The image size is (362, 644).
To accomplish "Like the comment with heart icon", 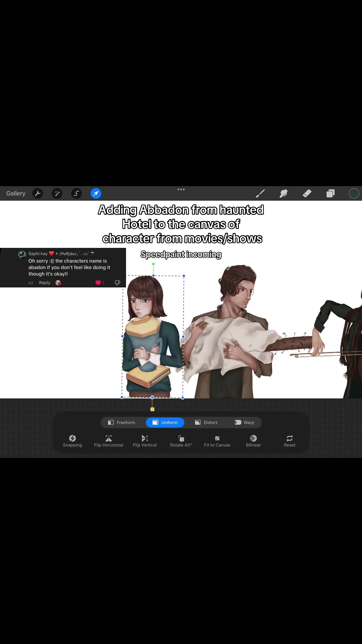I will 98,283.
